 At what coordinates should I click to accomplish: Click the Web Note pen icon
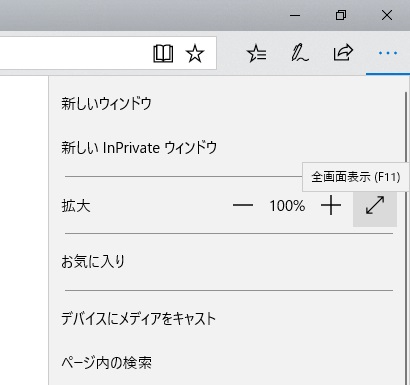point(300,53)
